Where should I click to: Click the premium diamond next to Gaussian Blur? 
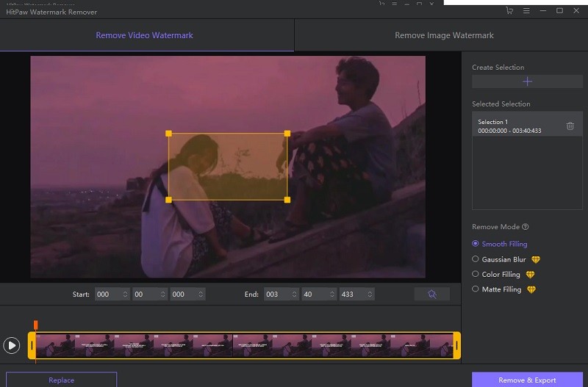point(536,260)
